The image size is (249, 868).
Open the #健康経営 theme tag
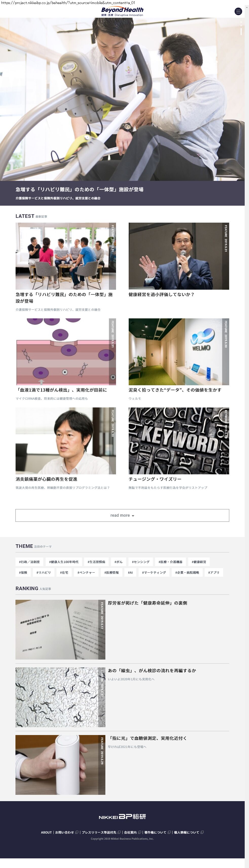[x=199, y=562]
